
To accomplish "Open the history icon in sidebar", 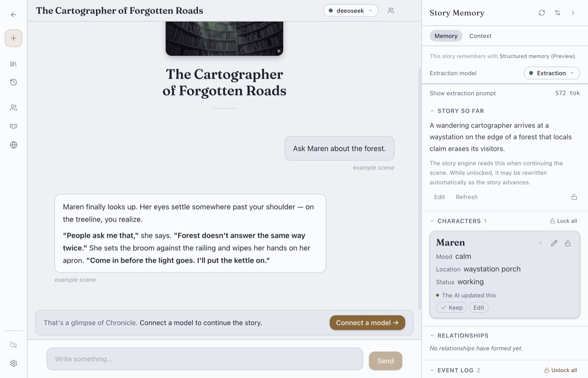I will 13,82.
